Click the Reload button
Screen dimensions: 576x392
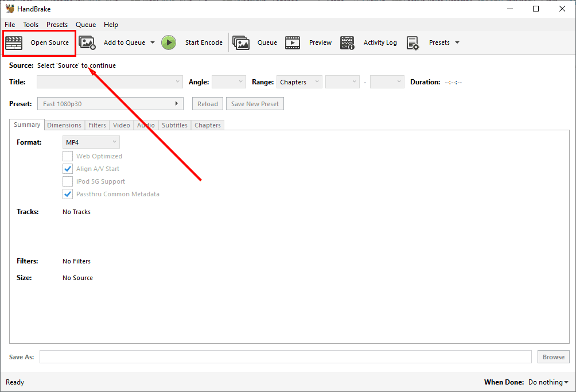(x=208, y=104)
